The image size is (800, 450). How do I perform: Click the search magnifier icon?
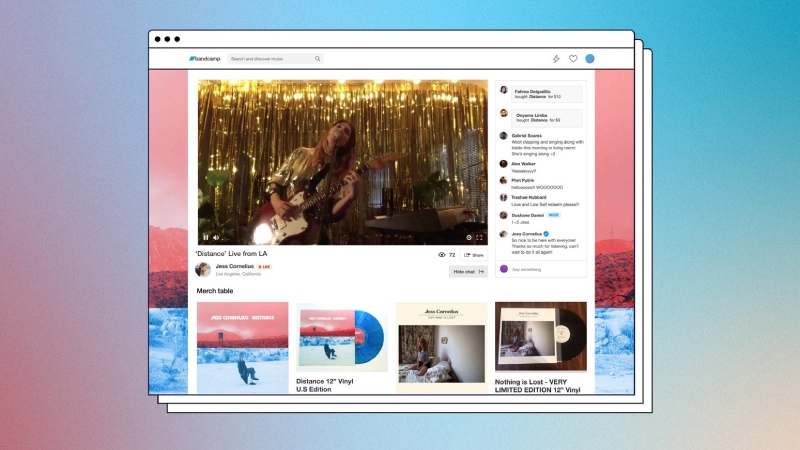[317, 59]
